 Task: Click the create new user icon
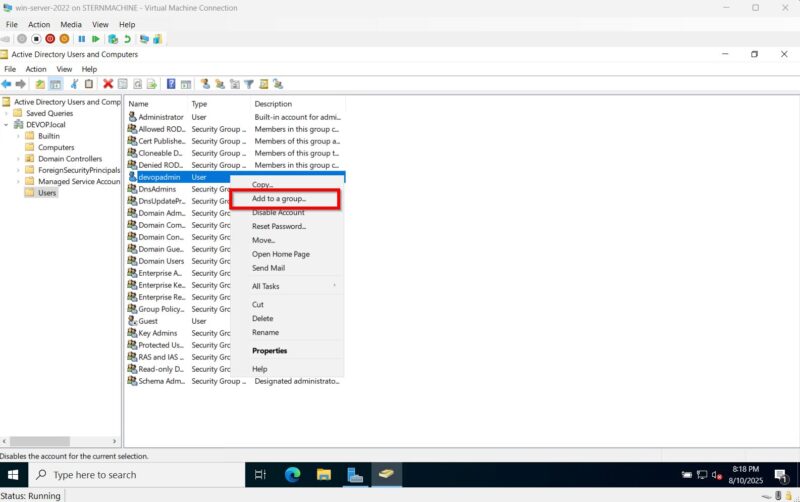click(x=205, y=84)
